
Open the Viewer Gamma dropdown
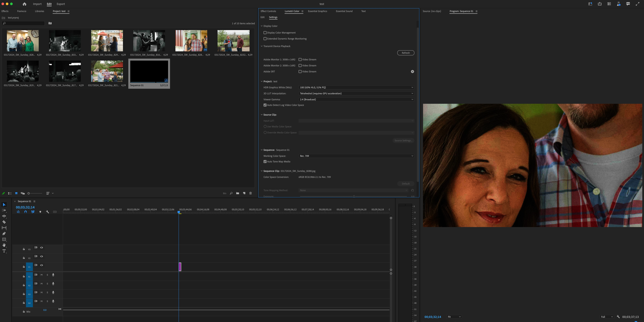pyautogui.click(x=356, y=99)
